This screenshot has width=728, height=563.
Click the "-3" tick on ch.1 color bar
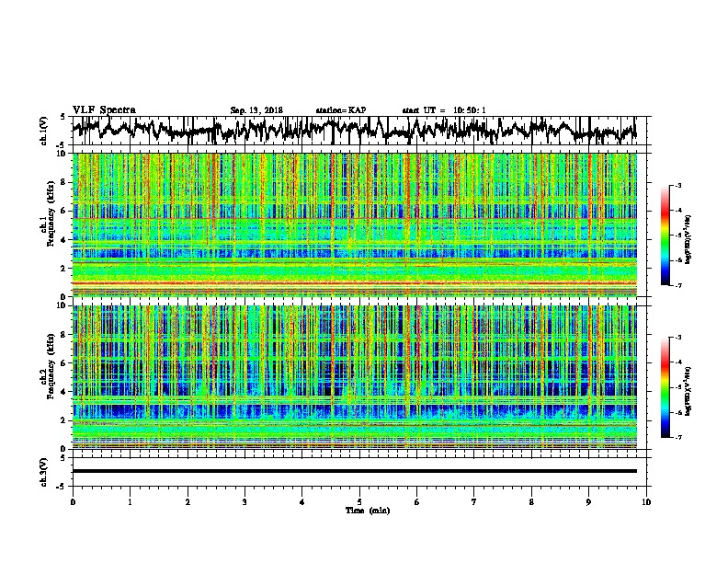click(x=678, y=185)
